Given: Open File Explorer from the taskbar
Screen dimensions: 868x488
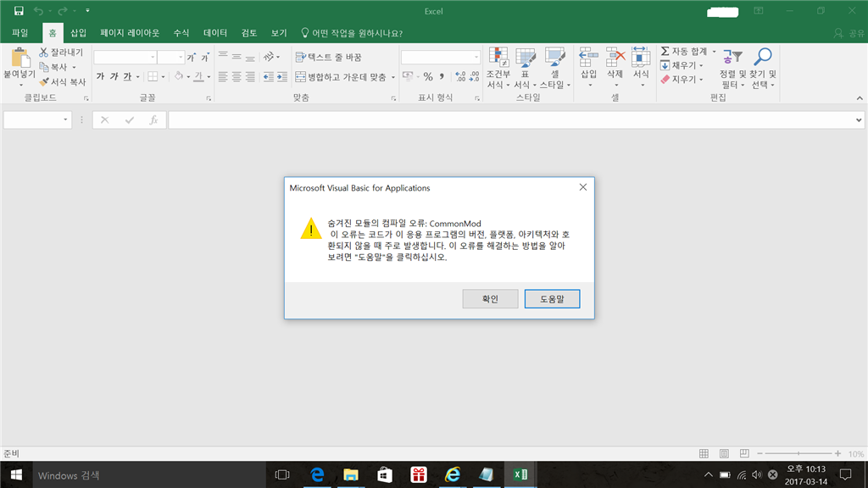Looking at the screenshot, I should (350, 474).
